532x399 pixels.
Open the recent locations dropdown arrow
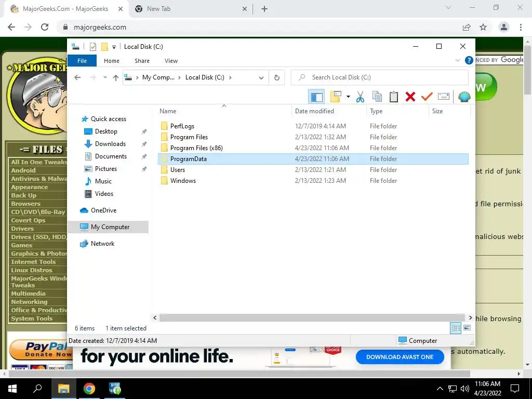(105, 77)
